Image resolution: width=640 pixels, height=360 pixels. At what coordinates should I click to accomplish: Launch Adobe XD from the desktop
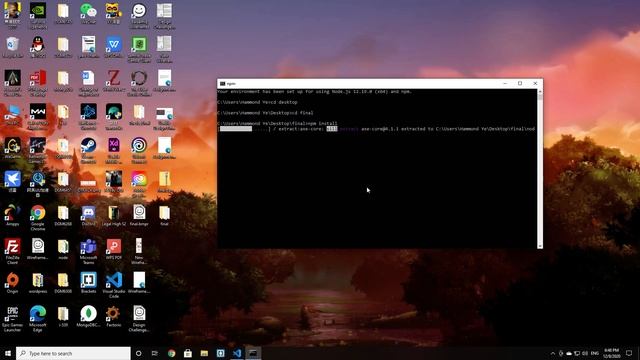(x=113, y=150)
